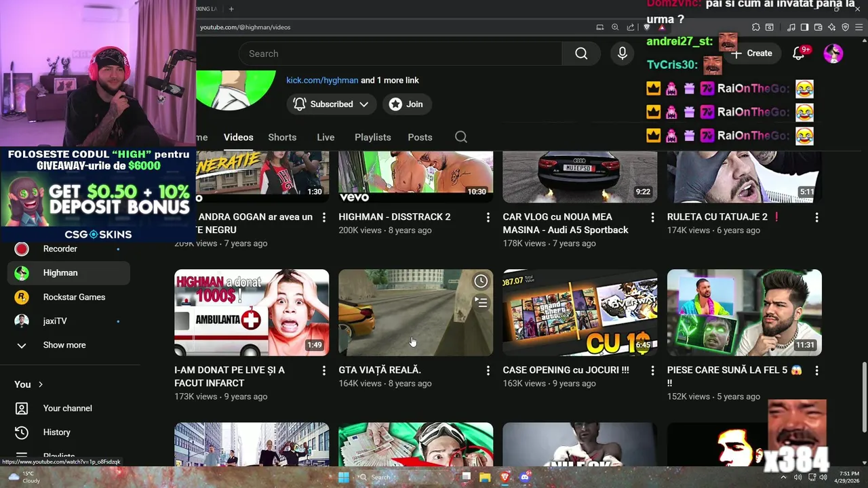
Task: Open Brave Leo AI sparkle icon
Action: point(832,27)
